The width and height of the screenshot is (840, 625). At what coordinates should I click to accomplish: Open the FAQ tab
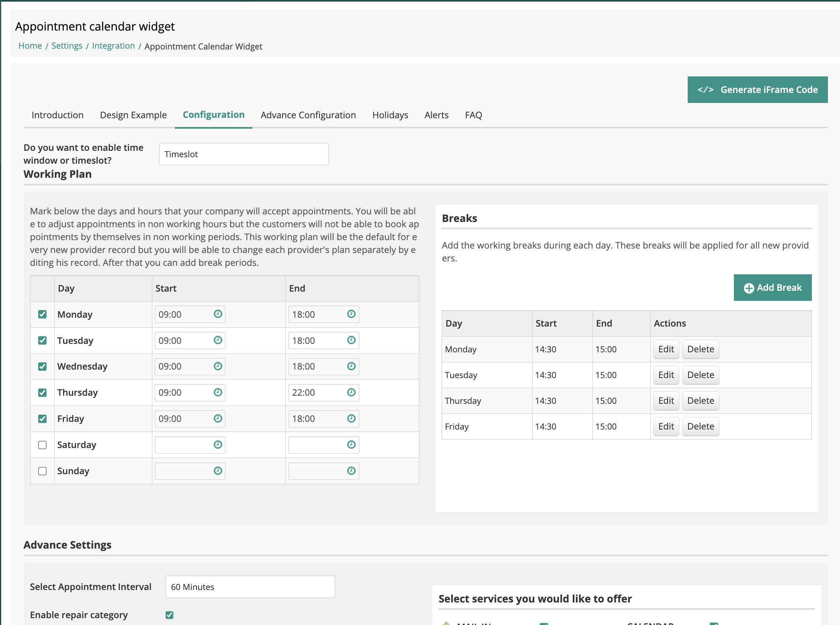tap(473, 115)
